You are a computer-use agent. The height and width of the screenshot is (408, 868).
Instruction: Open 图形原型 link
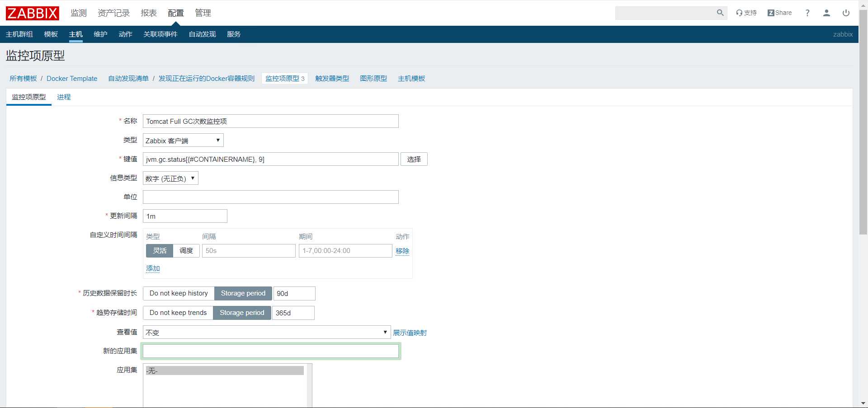[x=373, y=79]
